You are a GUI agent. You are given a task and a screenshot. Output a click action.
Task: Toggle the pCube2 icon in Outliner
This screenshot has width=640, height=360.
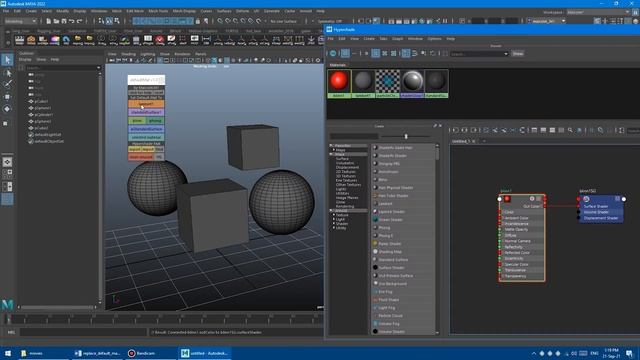click(x=31, y=128)
